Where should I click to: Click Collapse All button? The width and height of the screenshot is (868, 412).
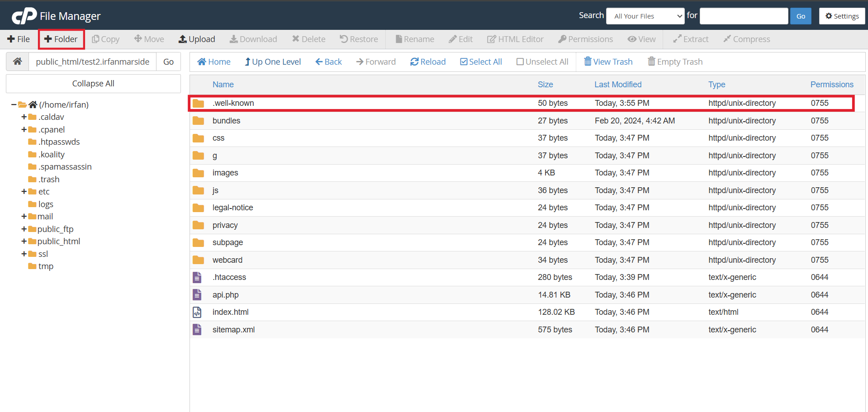tap(93, 84)
